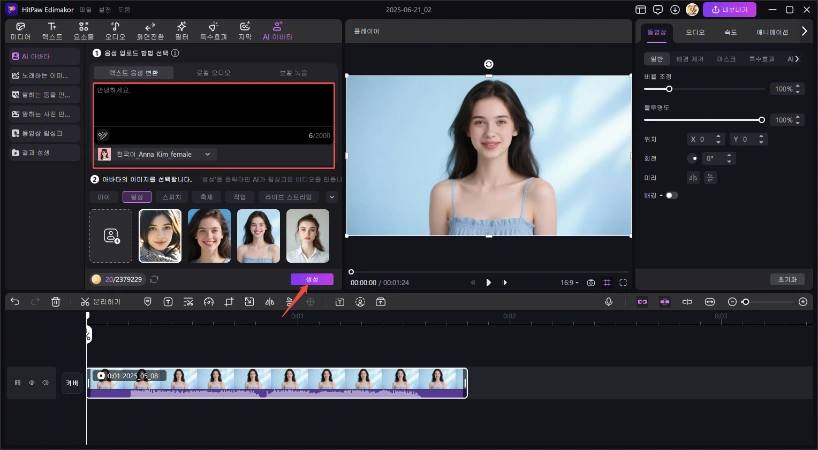
Task: Switch to the 속도 (Speed) properties tab
Action: coord(730,32)
